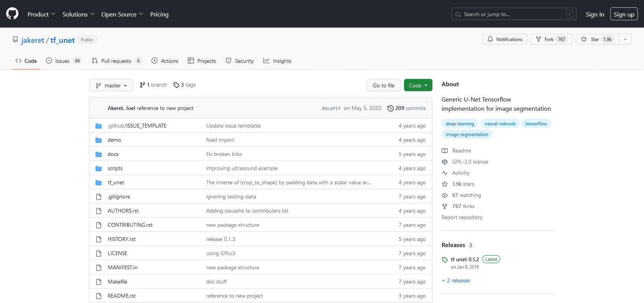Screen dimensions: 644x303
Task: Click the fork icon beside 767 forks
Action: click(445, 206)
